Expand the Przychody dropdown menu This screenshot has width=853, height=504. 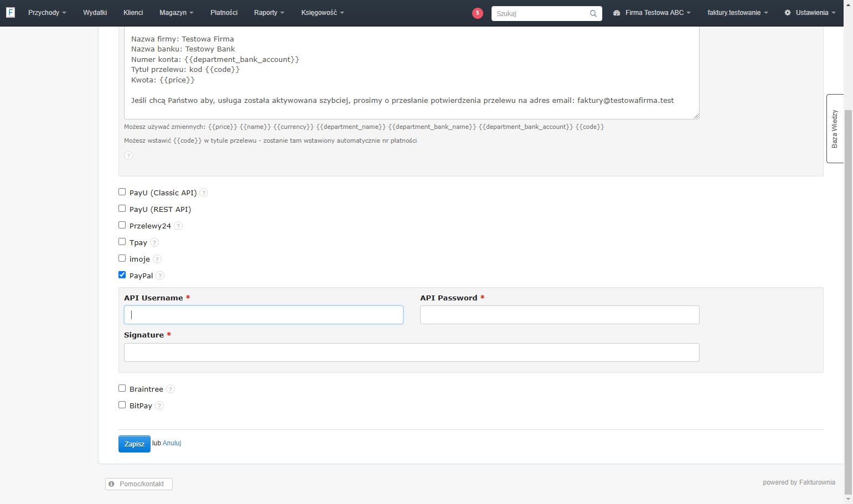coord(47,13)
